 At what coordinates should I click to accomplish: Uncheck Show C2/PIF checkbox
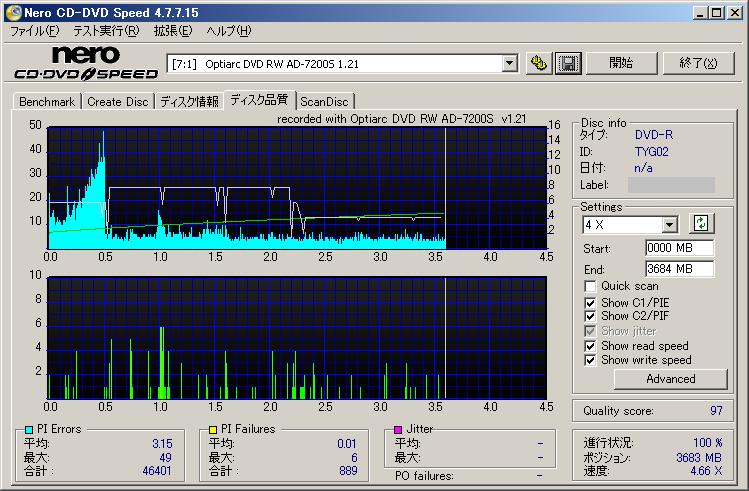point(590,316)
